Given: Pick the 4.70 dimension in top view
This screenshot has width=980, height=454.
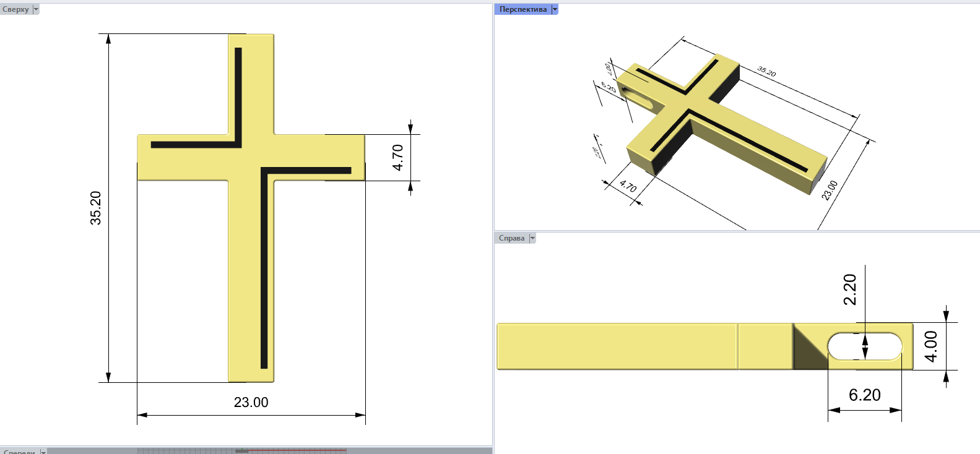Looking at the screenshot, I should click(x=398, y=158).
